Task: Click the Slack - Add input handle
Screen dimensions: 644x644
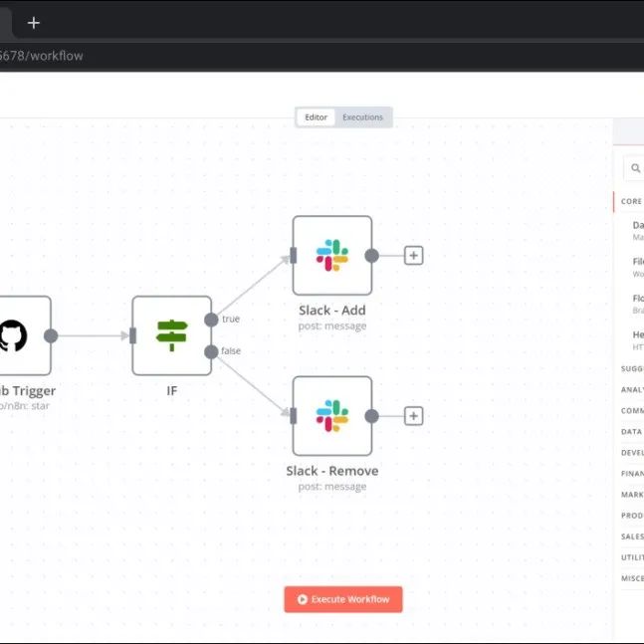Action: (x=294, y=256)
